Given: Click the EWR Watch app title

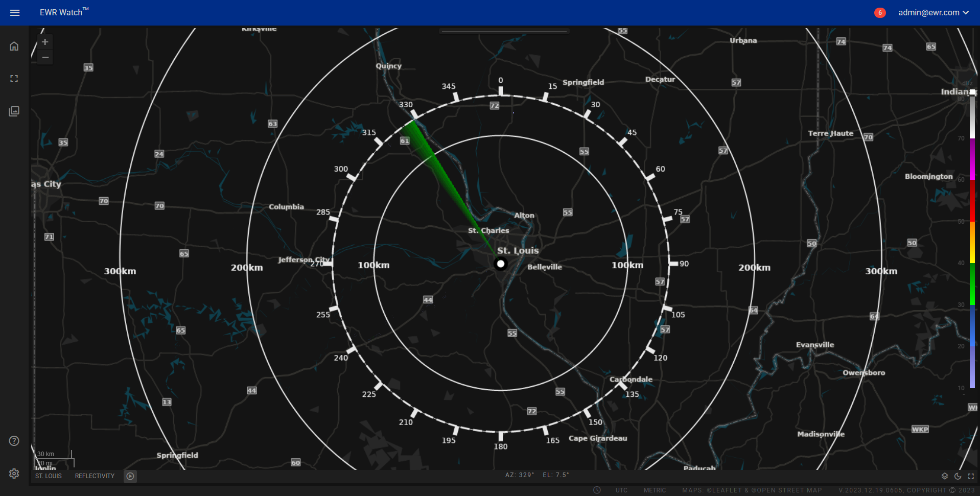Looking at the screenshot, I should (64, 12).
